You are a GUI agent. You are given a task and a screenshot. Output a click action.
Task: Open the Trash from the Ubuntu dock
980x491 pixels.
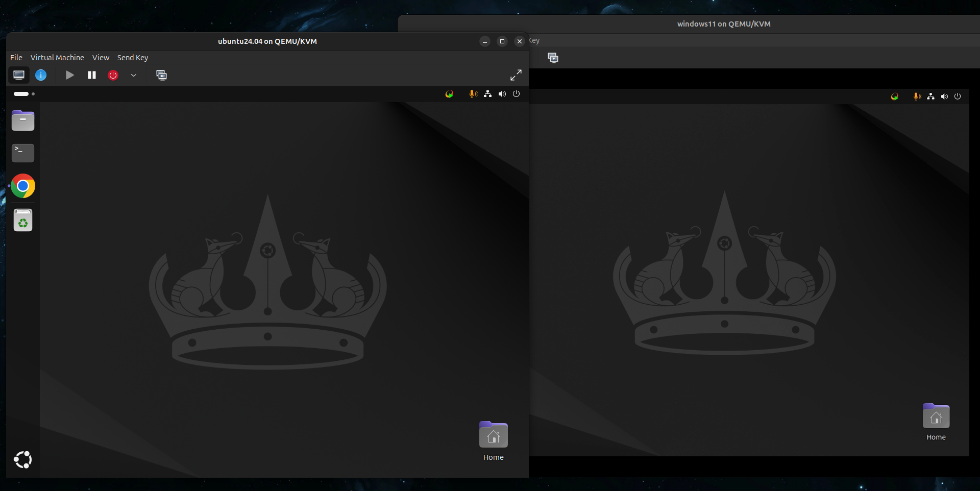pyautogui.click(x=22, y=220)
